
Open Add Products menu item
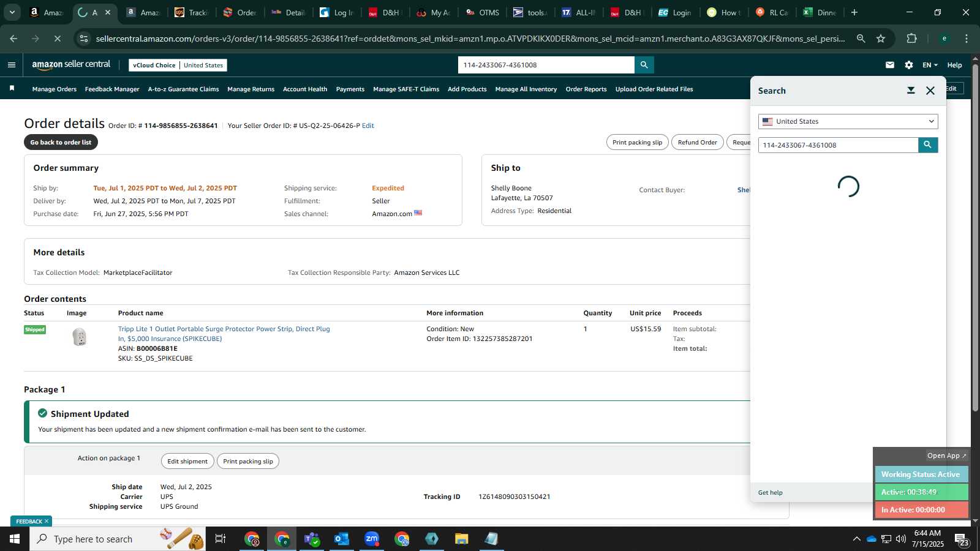click(467, 89)
